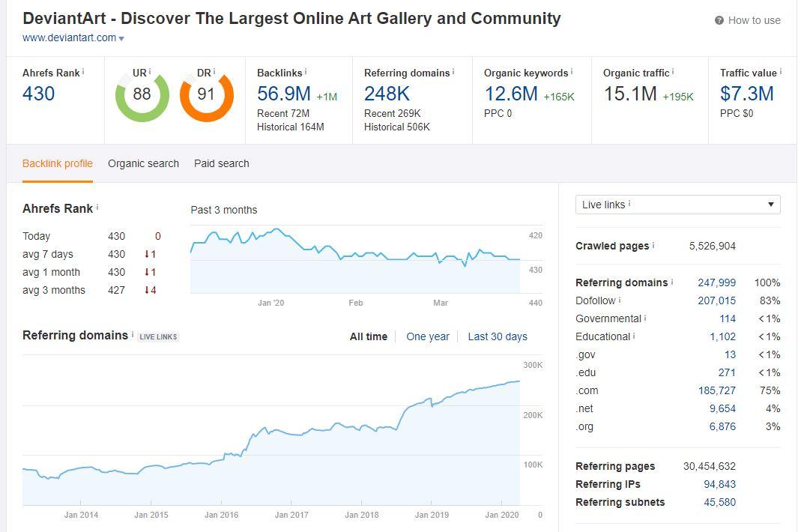The image size is (807, 532).
Task: Click the UR 88 green gauge
Action: tap(142, 95)
